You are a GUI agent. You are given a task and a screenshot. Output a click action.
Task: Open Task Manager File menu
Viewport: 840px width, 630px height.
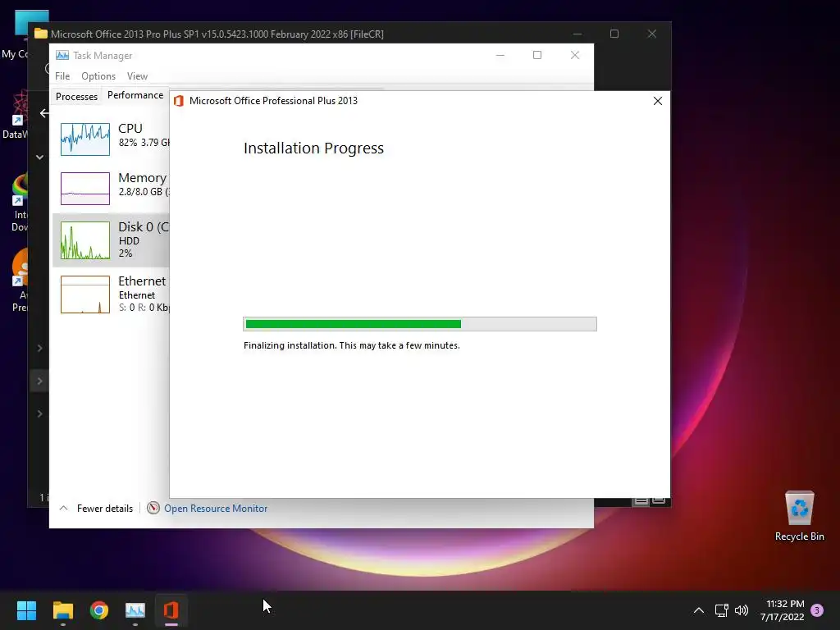pyautogui.click(x=62, y=76)
